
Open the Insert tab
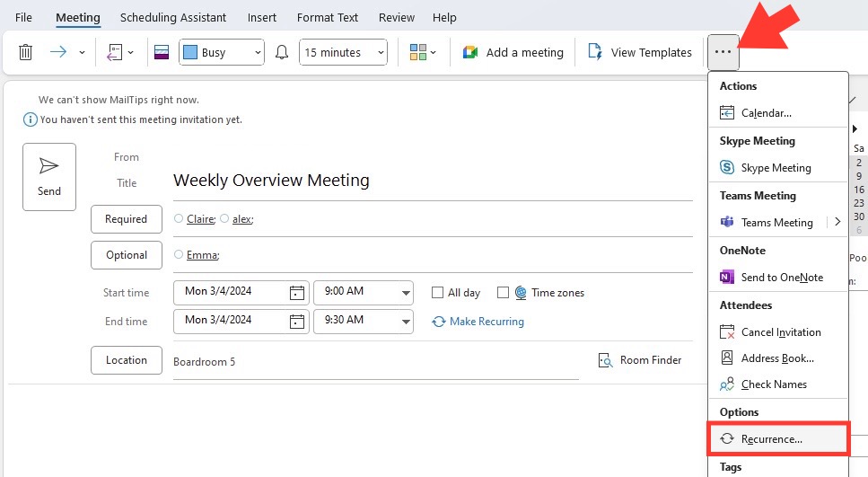coord(262,18)
